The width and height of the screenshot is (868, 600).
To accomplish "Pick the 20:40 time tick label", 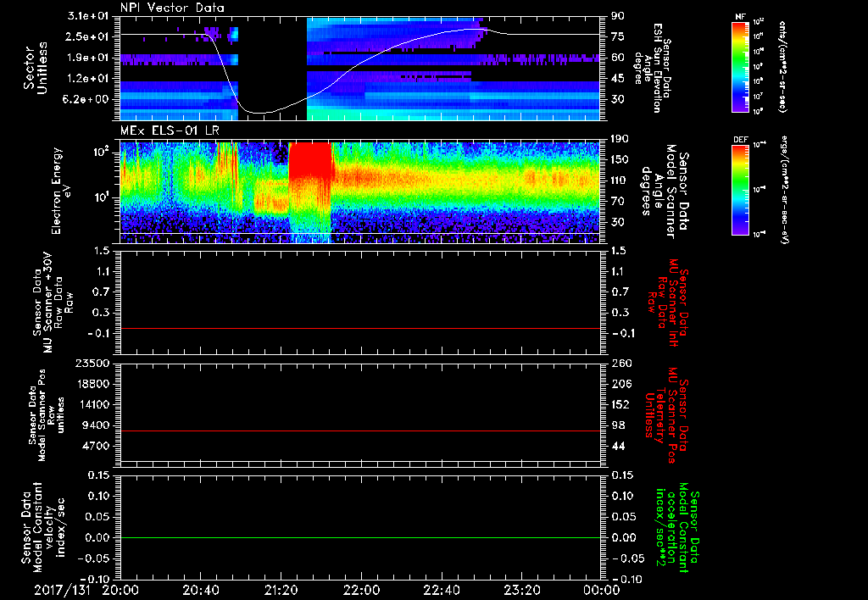I will coord(200,590).
